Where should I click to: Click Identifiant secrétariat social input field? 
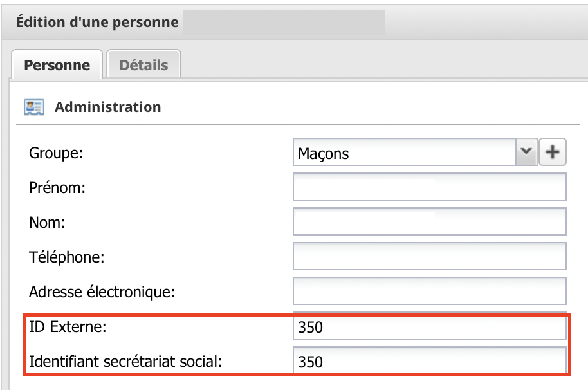(429, 361)
